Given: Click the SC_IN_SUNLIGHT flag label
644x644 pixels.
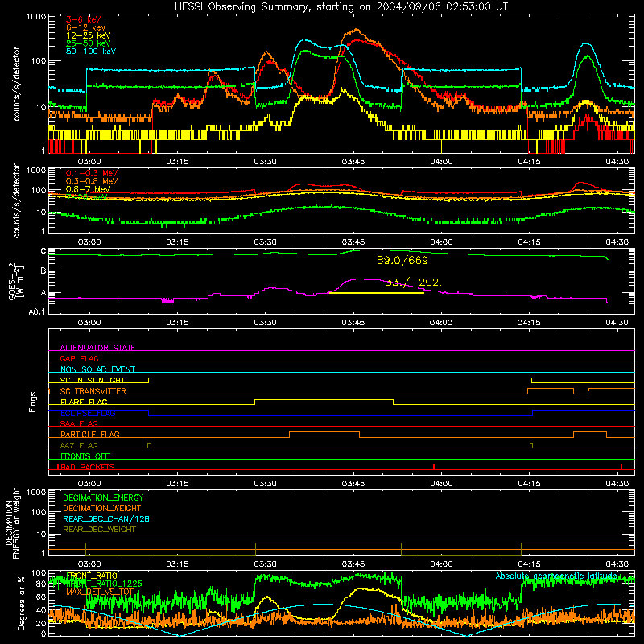Looking at the screenshot, I should pos(93,380).
